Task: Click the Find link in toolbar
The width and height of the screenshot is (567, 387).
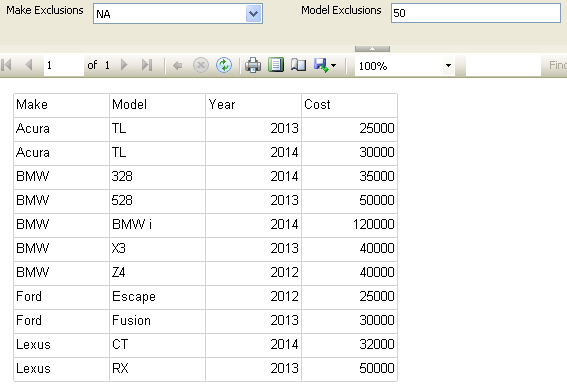Action: pos(557,65)
